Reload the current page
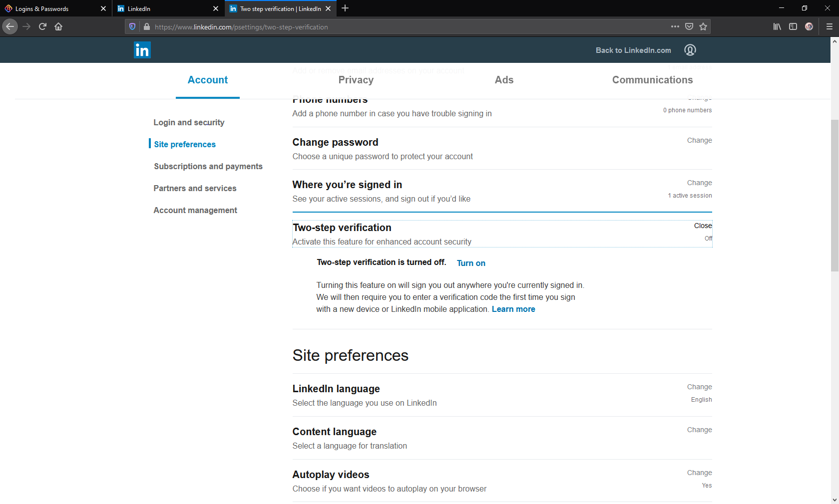Screen dimensions: 839x504 pos(42,26)
